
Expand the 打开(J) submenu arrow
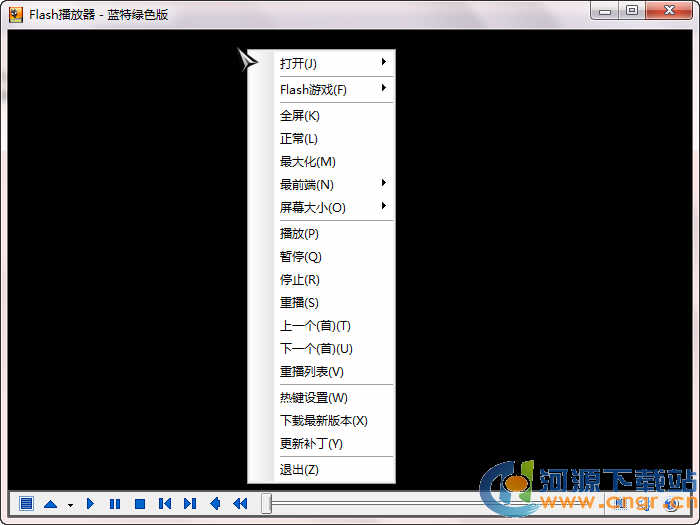coord(383,62)
